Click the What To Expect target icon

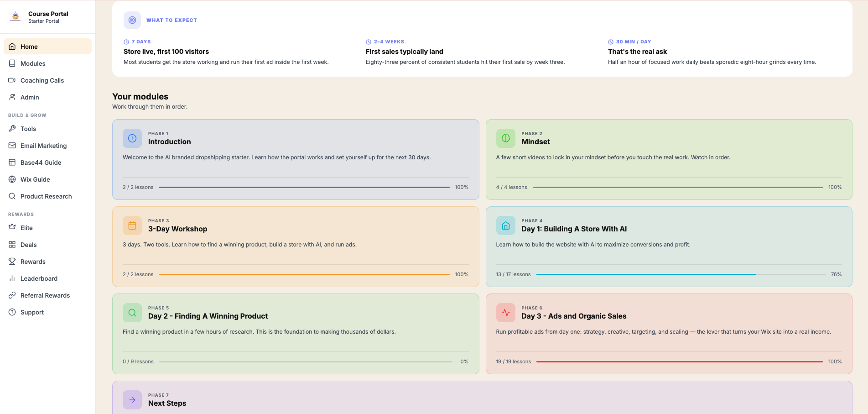(x=132, y=20)
